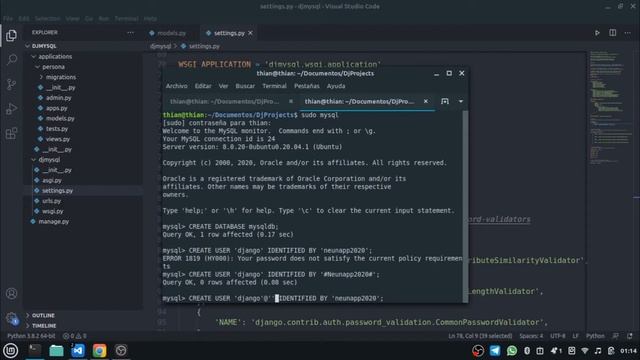Open the Linux Mint start menu
Screen dimensions: 640x360
[11, 351]
